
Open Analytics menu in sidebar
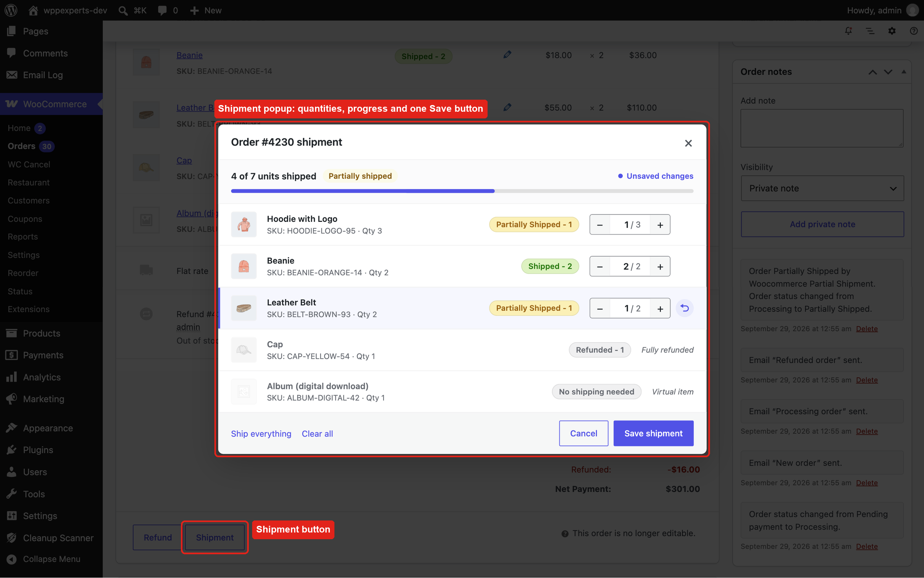tap(51, 377)
